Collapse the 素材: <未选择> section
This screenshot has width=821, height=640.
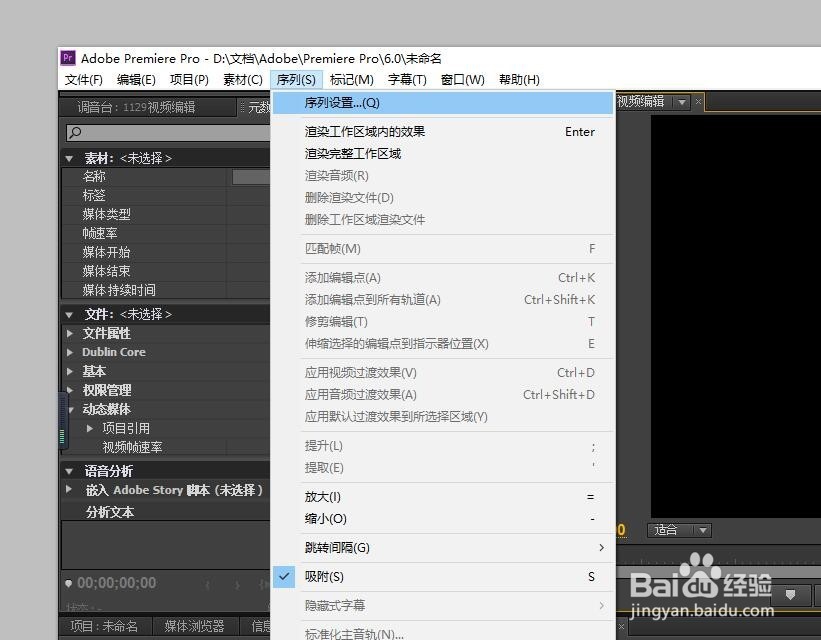coord(69,158)
